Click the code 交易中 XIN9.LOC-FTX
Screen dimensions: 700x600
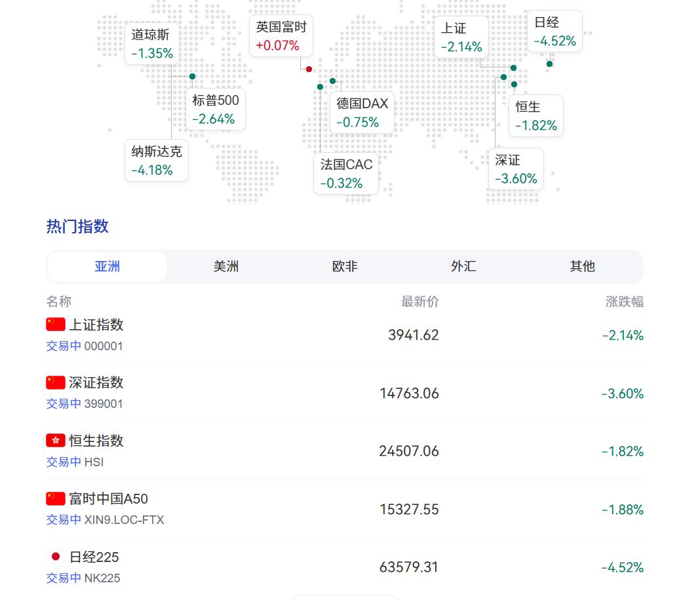[106, 520]
